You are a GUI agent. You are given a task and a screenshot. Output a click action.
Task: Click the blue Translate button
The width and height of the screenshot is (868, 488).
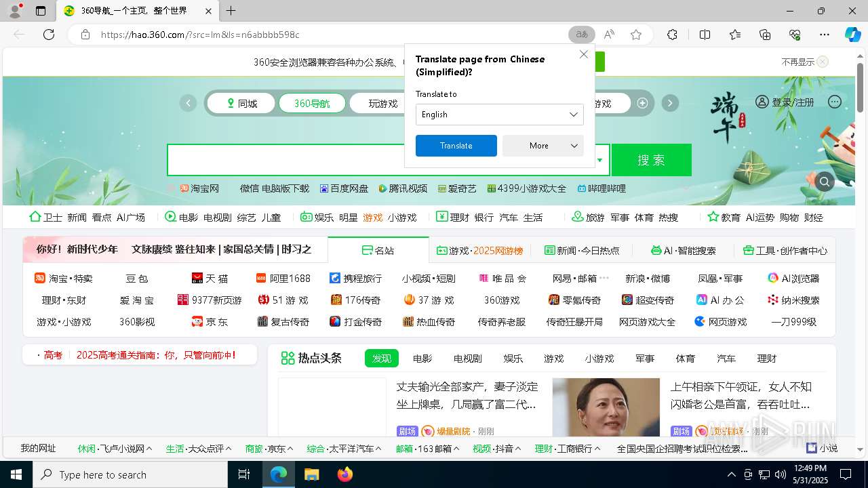click(x=456, y=146)
